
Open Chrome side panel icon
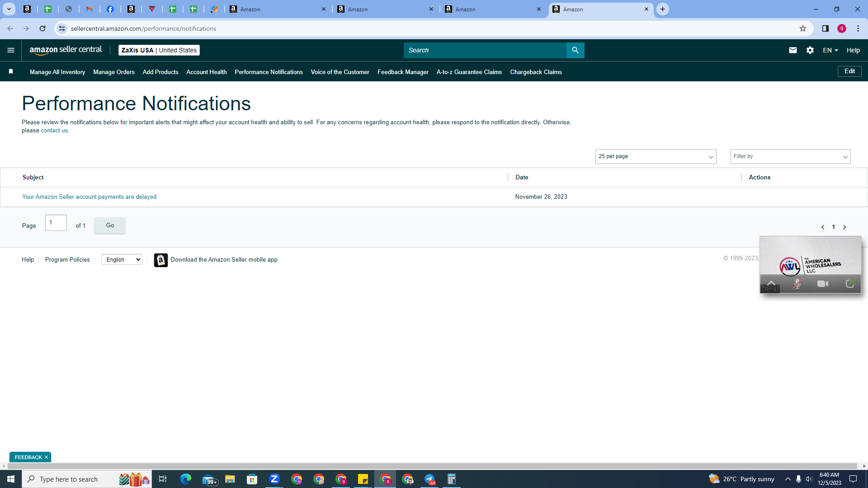[826, 28]
